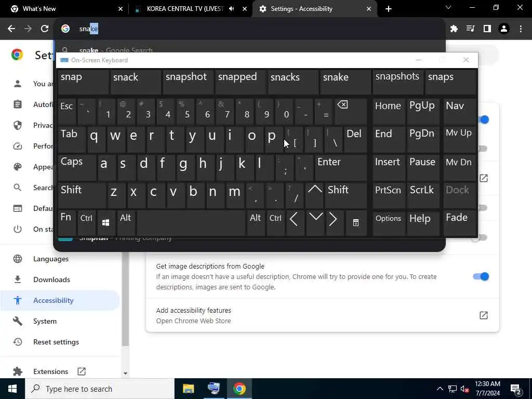Click the context menu key on keyboard
Viewport: 532px width, 399px height.
click(x=356, y=222)
